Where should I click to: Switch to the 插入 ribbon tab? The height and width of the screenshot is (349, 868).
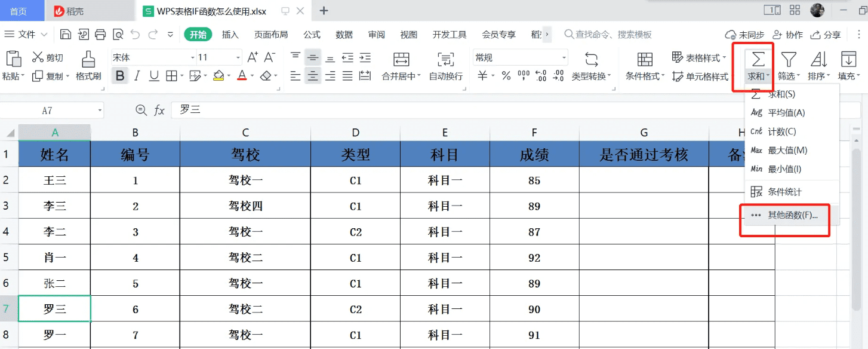230,34
